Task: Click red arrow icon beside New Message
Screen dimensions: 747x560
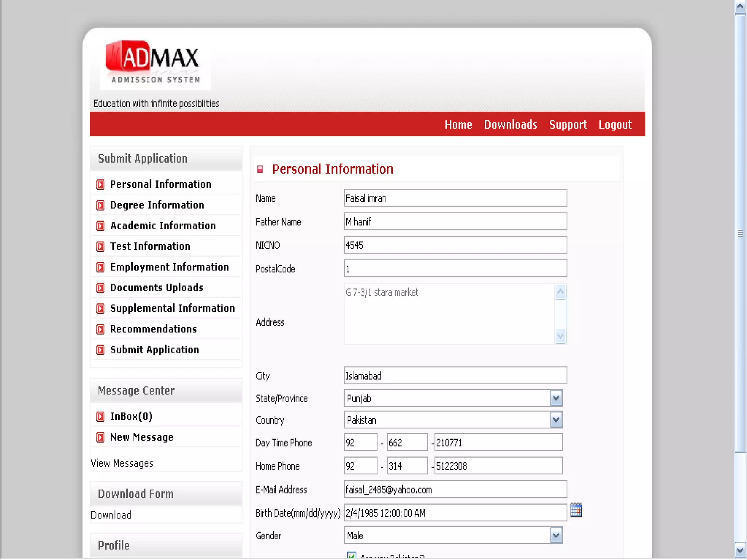Action: pyautogui.click(x=100, y=437)
